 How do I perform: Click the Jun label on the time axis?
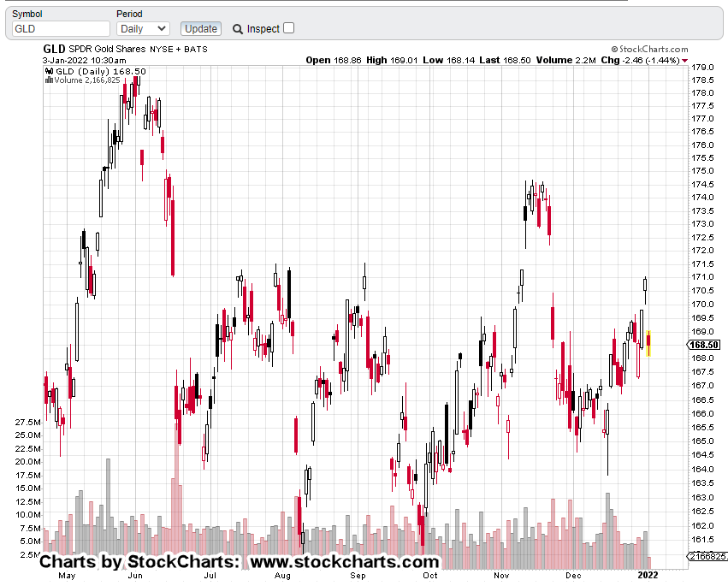pos(134,576)
